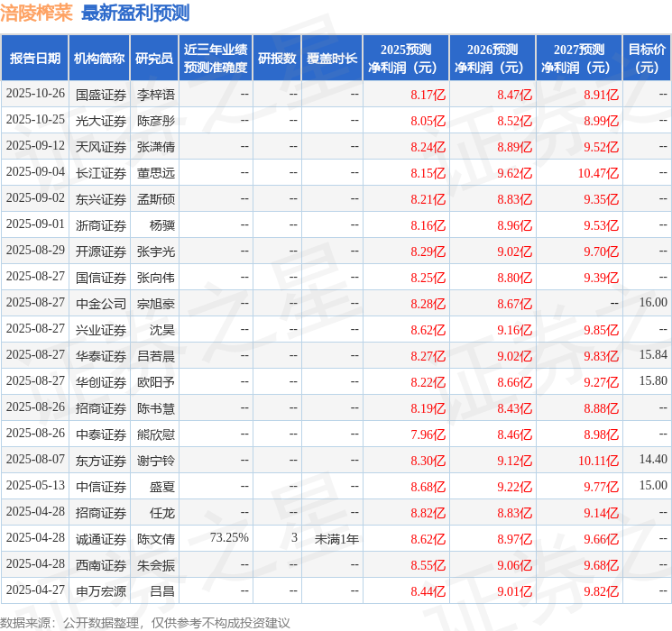Select the 2026预测净利润 column header

(x=492, y=59)
